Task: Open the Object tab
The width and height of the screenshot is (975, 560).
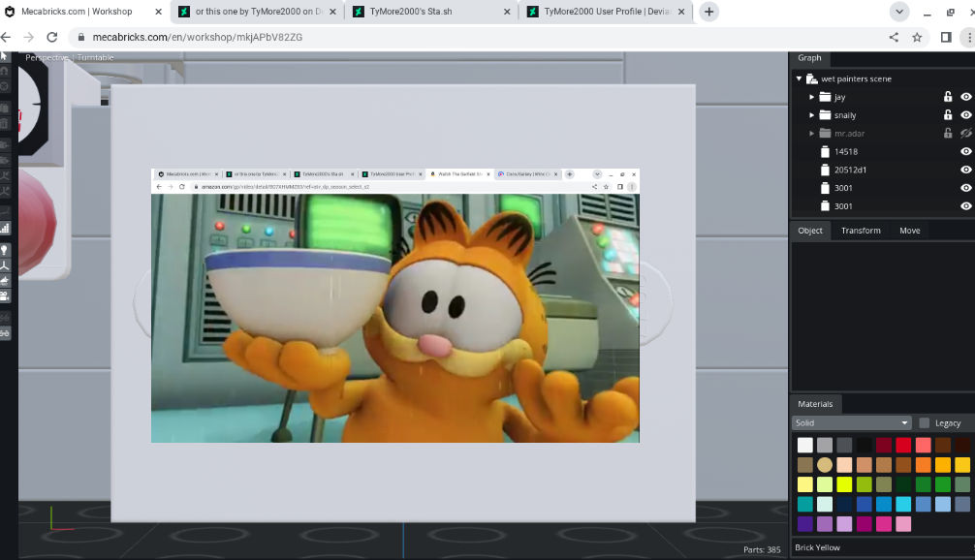Action: [810, 231]
